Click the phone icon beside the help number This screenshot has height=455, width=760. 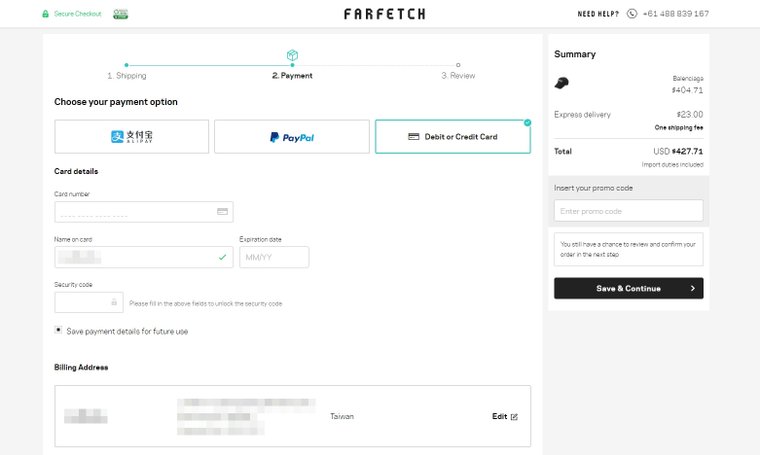[632, 14]
